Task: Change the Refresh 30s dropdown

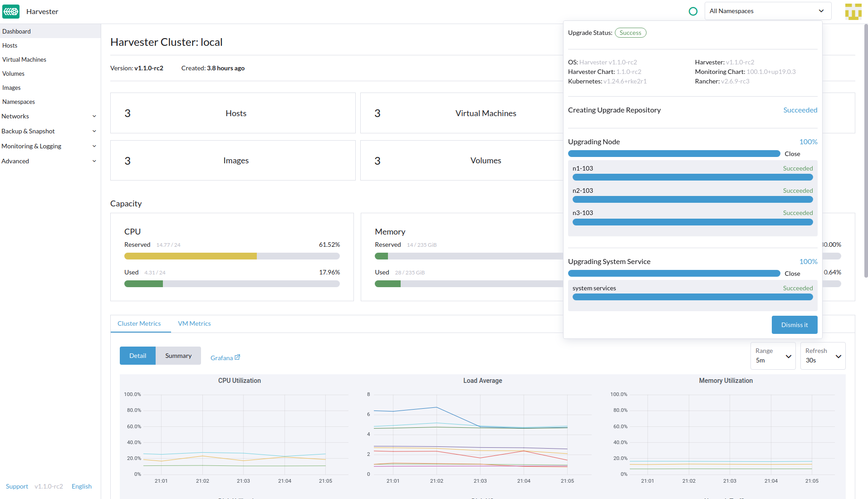Action: 823,356
